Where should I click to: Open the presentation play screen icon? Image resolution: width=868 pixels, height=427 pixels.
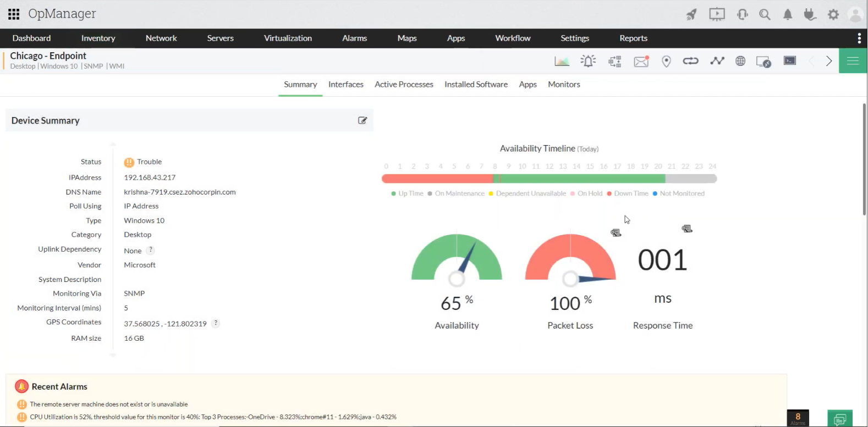pyautogui.click(x=717, y=14)
